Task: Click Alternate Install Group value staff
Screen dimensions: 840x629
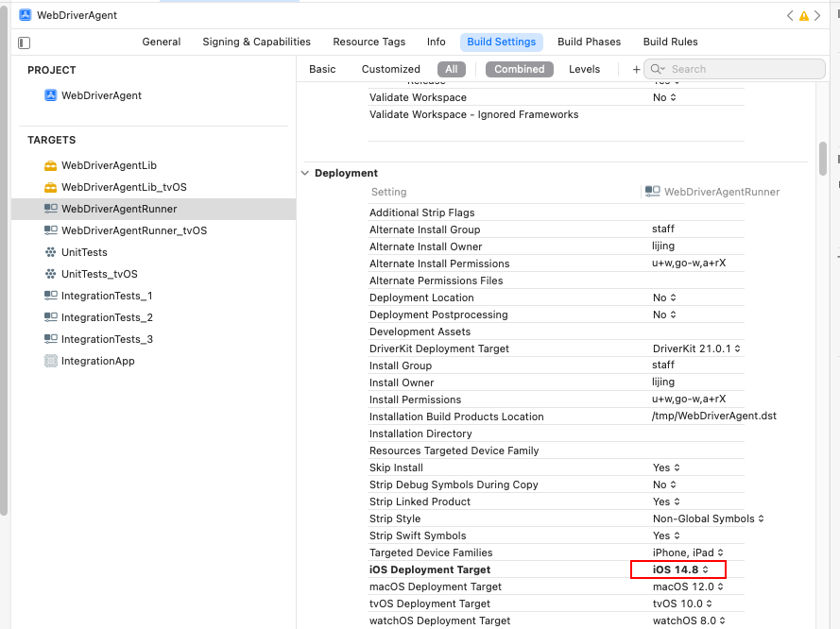Action: (x=663, y=229)
